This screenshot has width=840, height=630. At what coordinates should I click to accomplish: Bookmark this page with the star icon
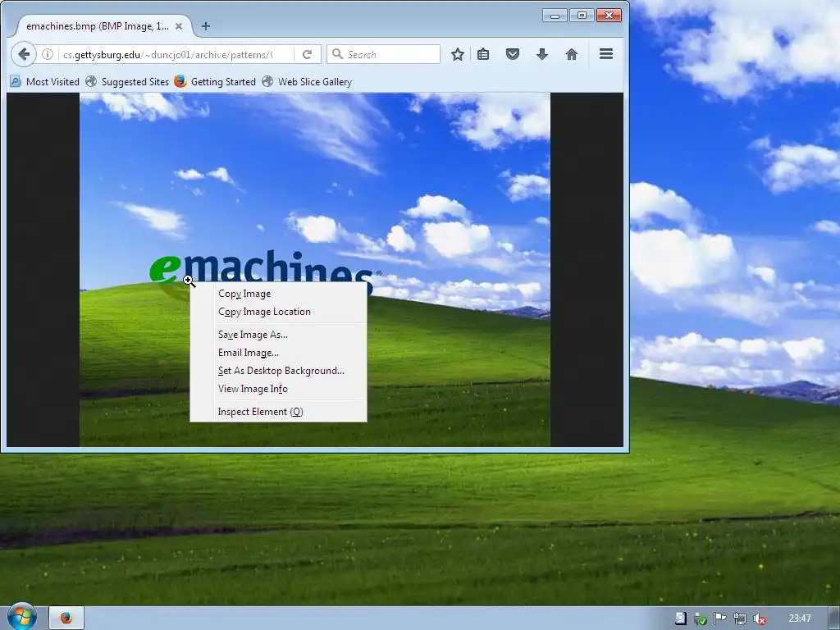(458, 54)
